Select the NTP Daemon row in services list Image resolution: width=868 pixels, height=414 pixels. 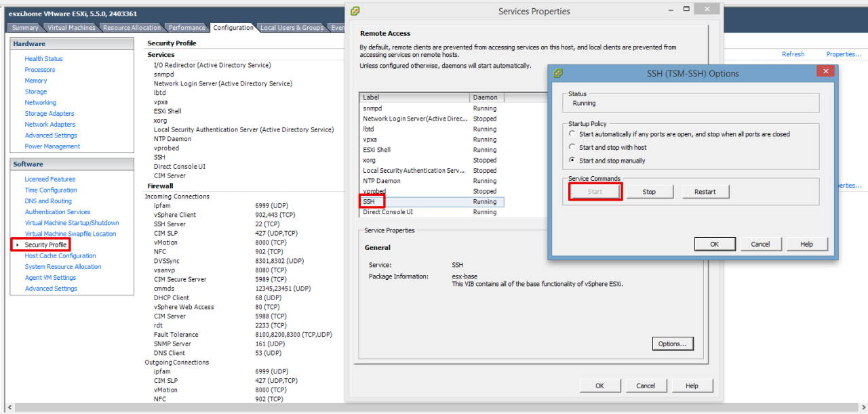coord(432,181)
